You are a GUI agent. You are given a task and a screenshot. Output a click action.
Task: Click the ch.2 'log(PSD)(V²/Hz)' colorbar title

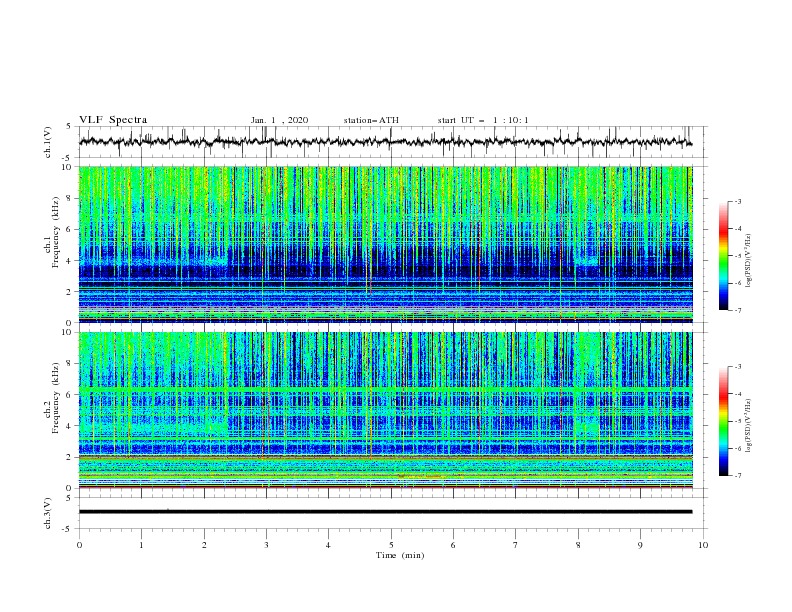749,426
